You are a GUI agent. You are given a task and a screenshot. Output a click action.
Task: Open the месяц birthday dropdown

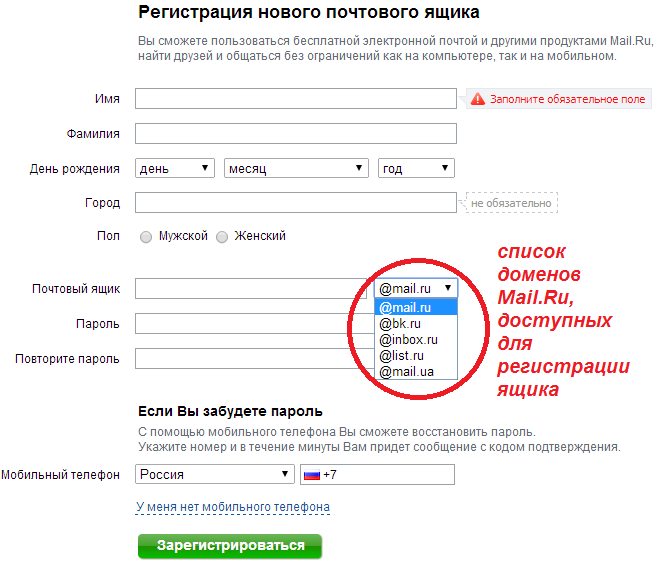pyautogui.click(x=296, y=168)
